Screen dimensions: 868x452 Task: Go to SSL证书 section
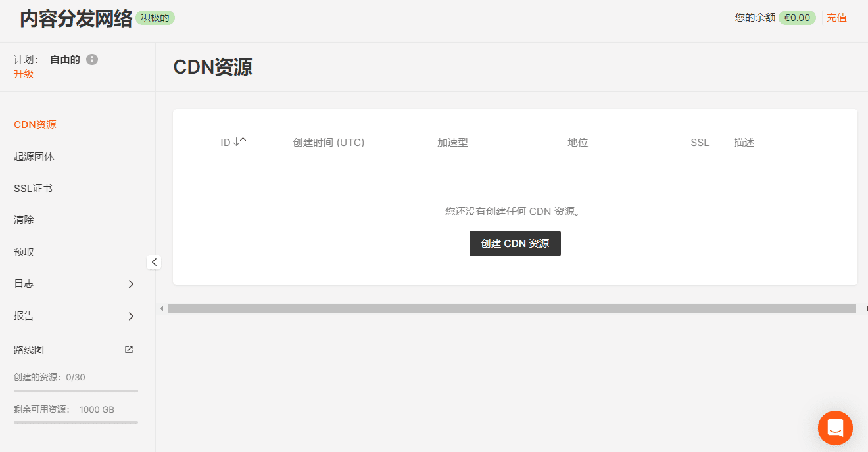pos(33,189)
